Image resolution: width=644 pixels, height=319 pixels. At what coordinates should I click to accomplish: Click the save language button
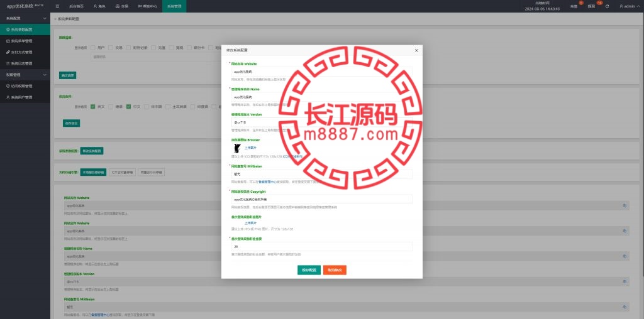pyautogui.click(x=71, y=123)
